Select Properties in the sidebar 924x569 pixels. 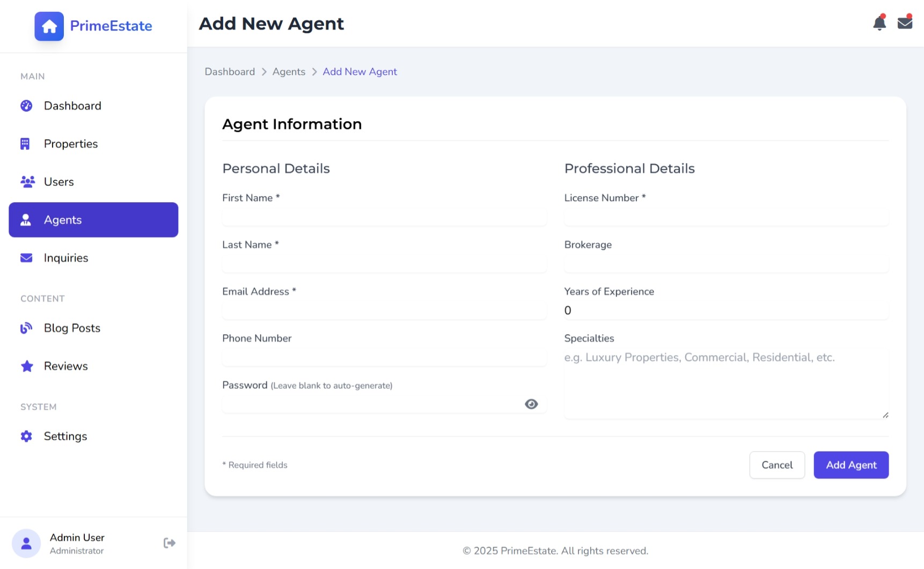coord(71,144)
